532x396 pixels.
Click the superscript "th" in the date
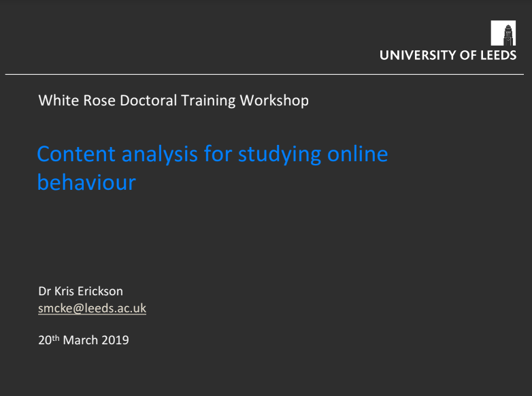click(56, 337)
